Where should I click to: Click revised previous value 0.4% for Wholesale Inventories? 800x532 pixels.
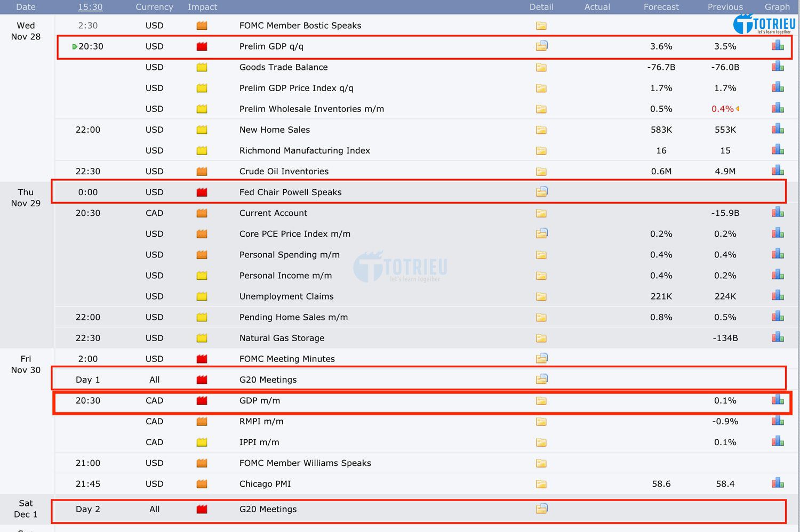pyautogui.click(x=722, y=109)
